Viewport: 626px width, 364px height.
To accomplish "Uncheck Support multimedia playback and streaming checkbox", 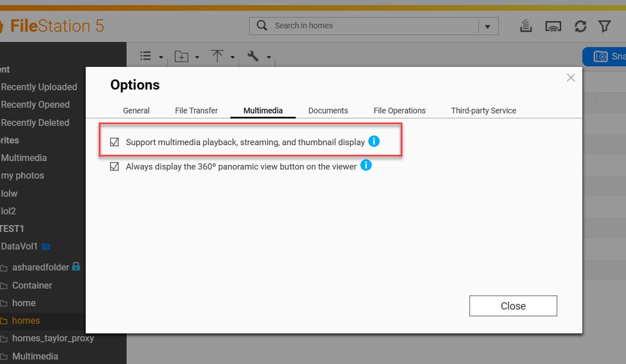I will [x=115, y=142].
